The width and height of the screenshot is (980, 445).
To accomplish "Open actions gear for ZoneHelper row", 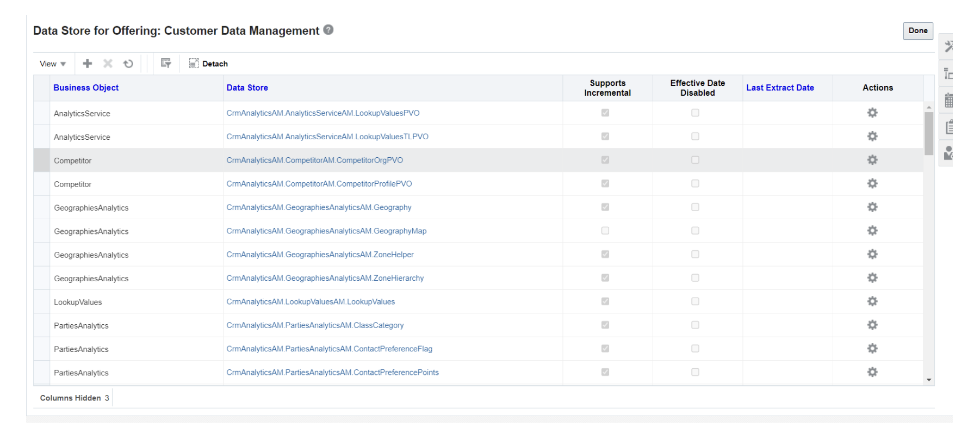I will (872, 254).
